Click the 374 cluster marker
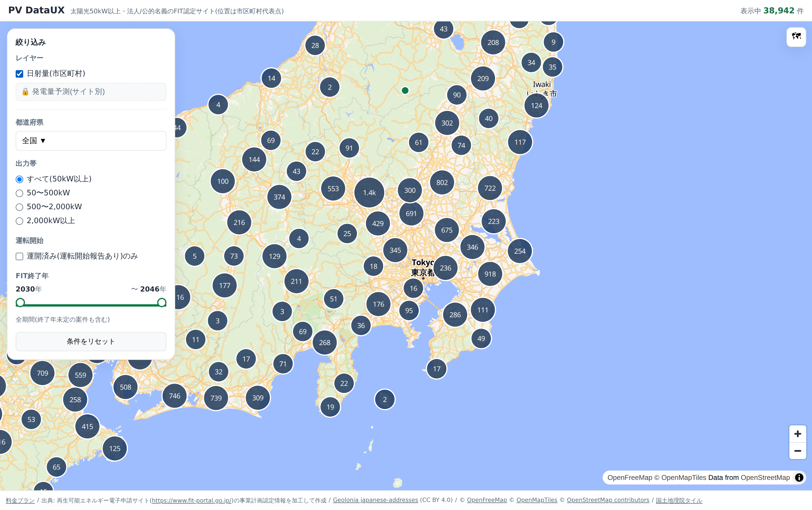 coord(279,197)
